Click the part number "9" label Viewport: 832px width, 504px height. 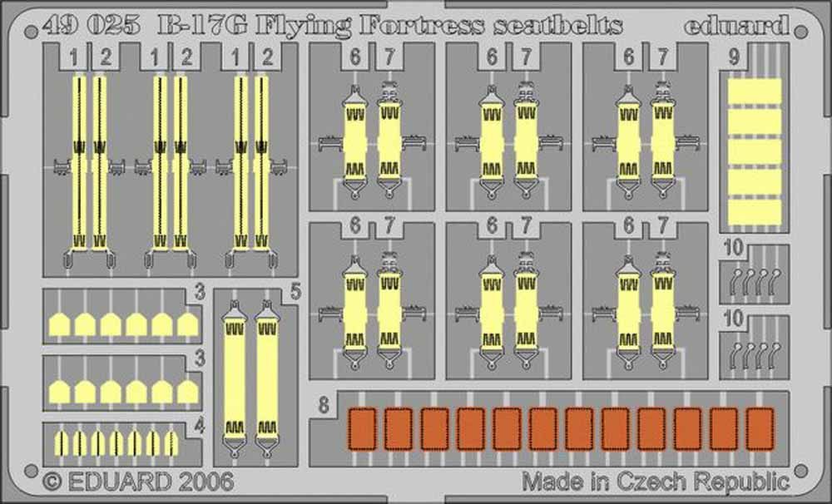point(734,57)
